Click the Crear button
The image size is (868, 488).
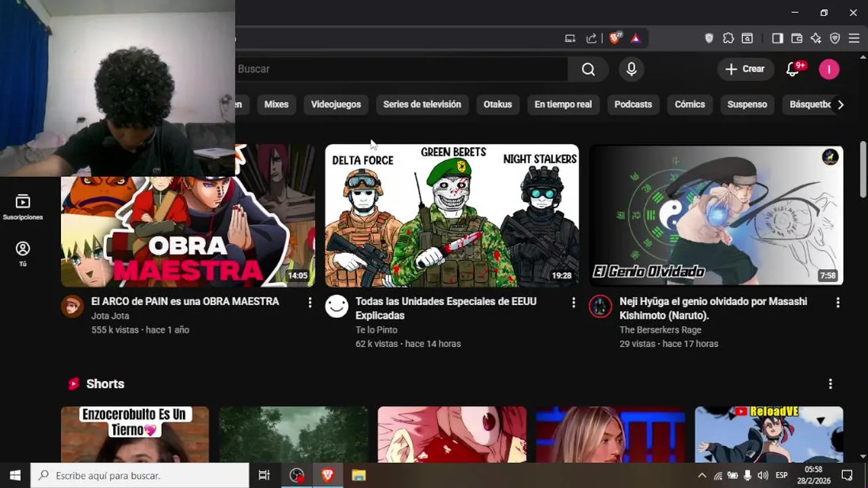(745, 69)
